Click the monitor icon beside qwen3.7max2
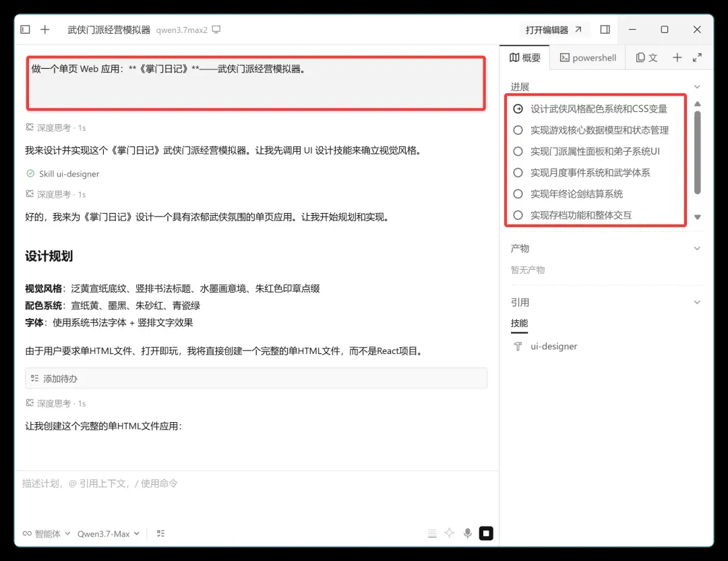 (x=216, y=30)
